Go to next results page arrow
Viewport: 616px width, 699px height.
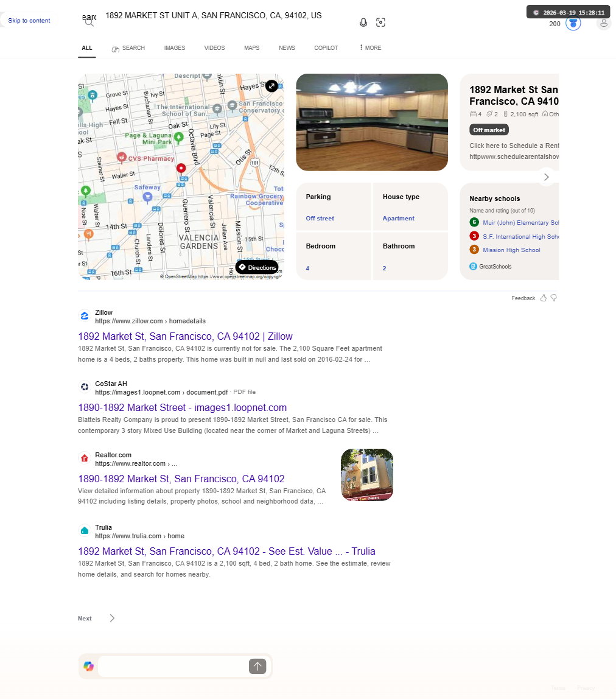pos(112,618)
